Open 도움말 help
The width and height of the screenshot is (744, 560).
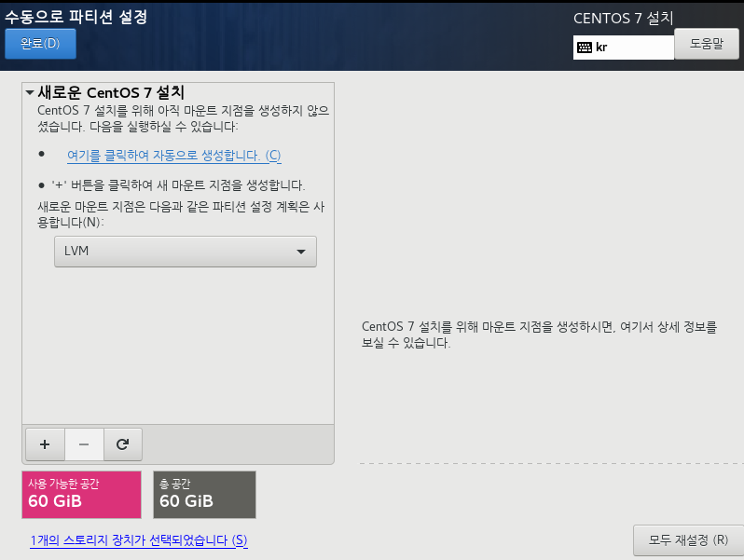tap(706, 44)
